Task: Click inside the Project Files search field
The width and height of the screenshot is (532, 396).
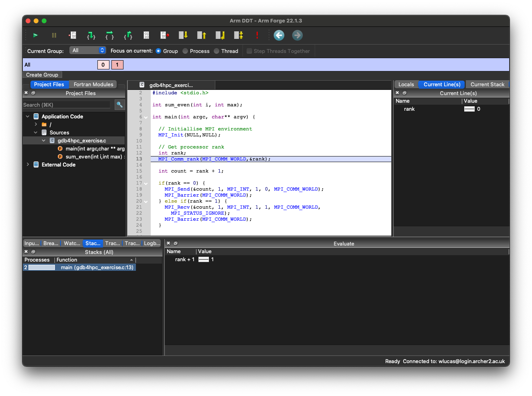Action: click(67, 105)
